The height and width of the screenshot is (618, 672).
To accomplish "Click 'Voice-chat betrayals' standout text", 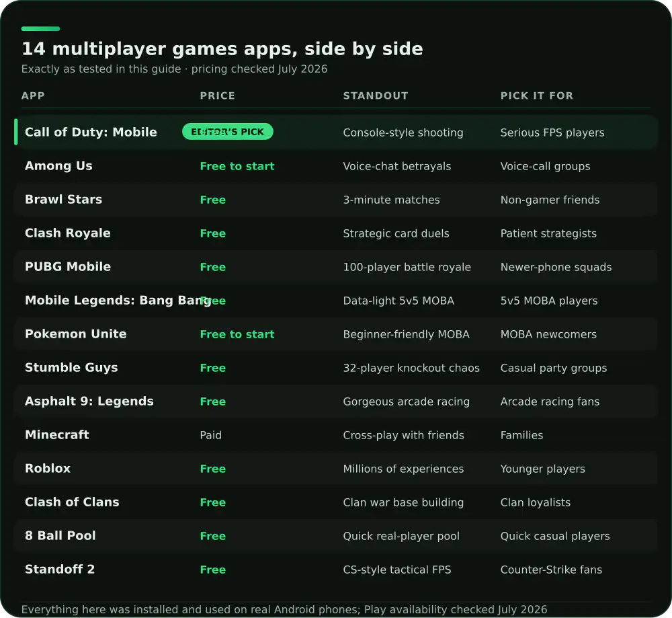I will [x=397, y=166].
